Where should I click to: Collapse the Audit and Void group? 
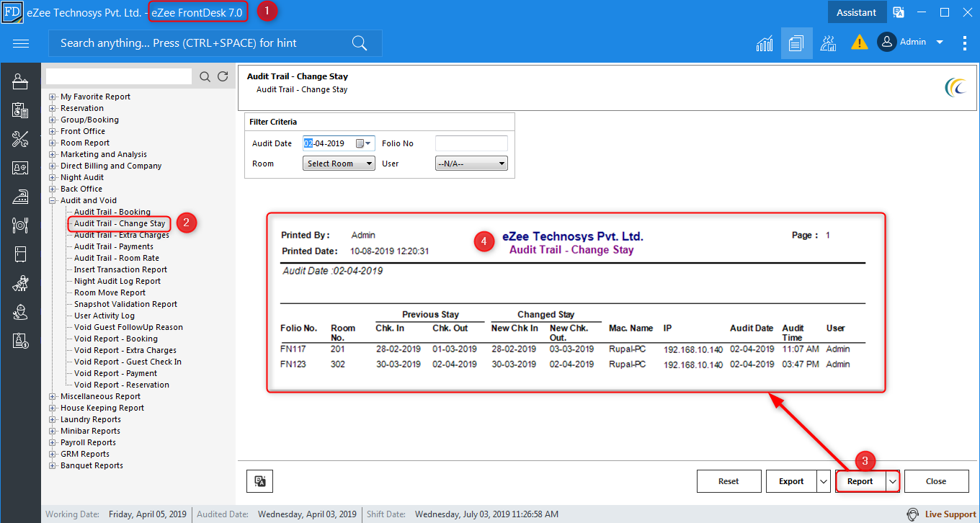pyautogui.click(x=52, y=200)
